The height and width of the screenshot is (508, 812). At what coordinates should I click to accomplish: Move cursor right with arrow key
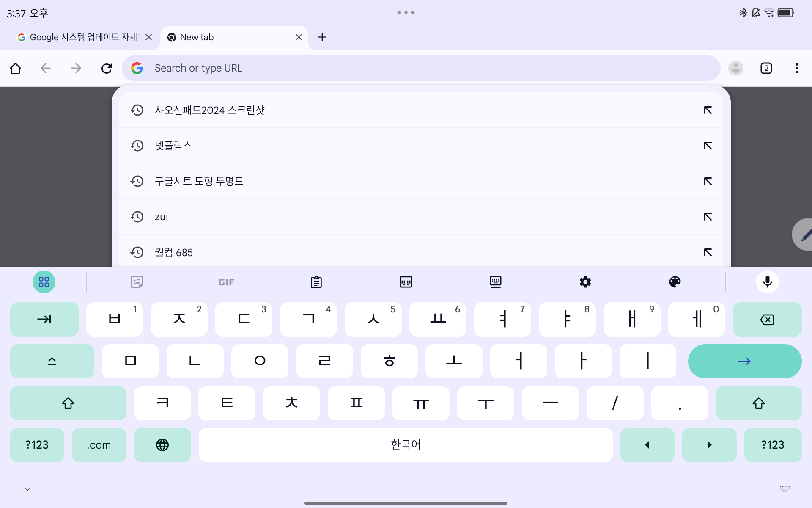pos(709,445)
